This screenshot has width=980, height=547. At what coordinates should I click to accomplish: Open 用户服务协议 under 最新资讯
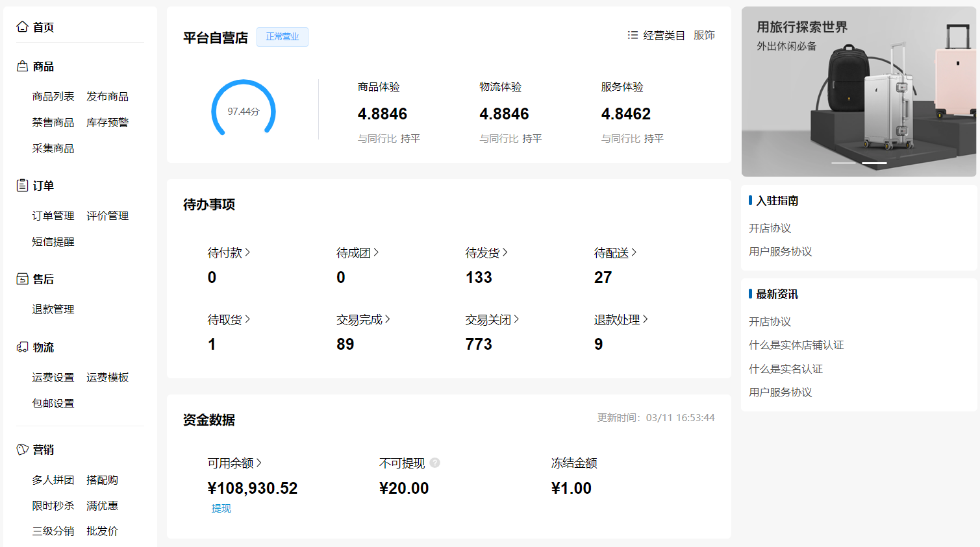click(x=780, y=393)
